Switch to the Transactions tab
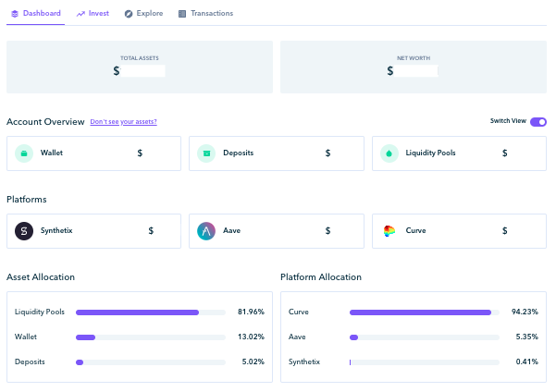The width and height of the screenshot is (556, 392). 206,14
